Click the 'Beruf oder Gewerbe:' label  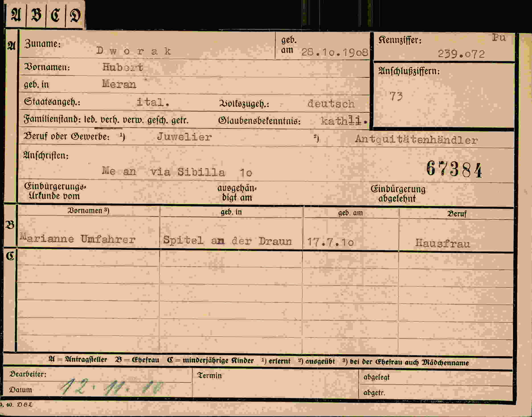click(66, 136)
